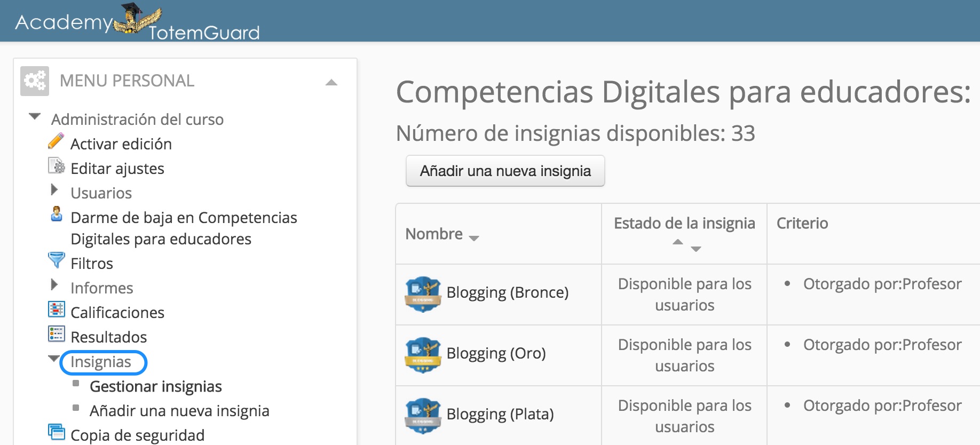Viewport: 980px width, 445px height.
Task: Open Copia de seguridad link
Action: [138, 435]
